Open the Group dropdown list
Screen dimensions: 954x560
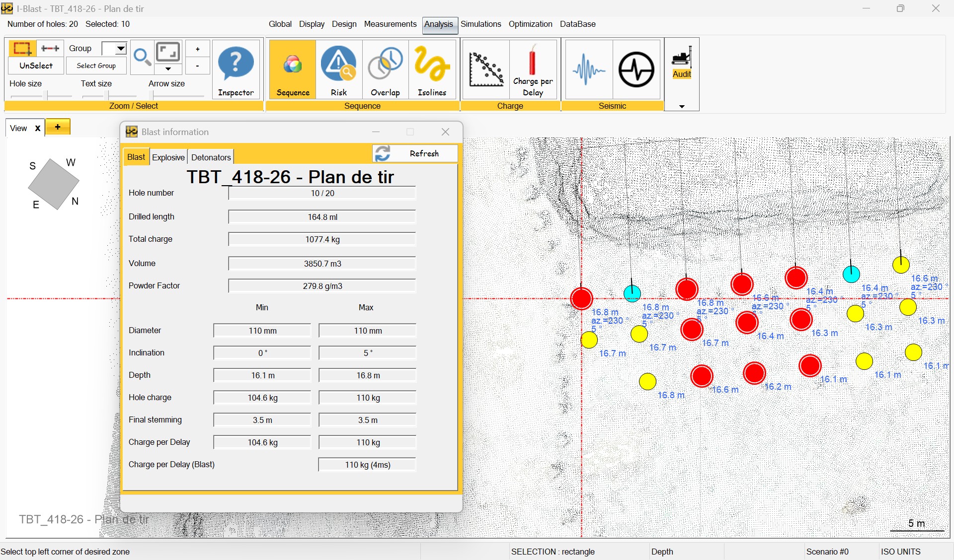tap(120, 48)
